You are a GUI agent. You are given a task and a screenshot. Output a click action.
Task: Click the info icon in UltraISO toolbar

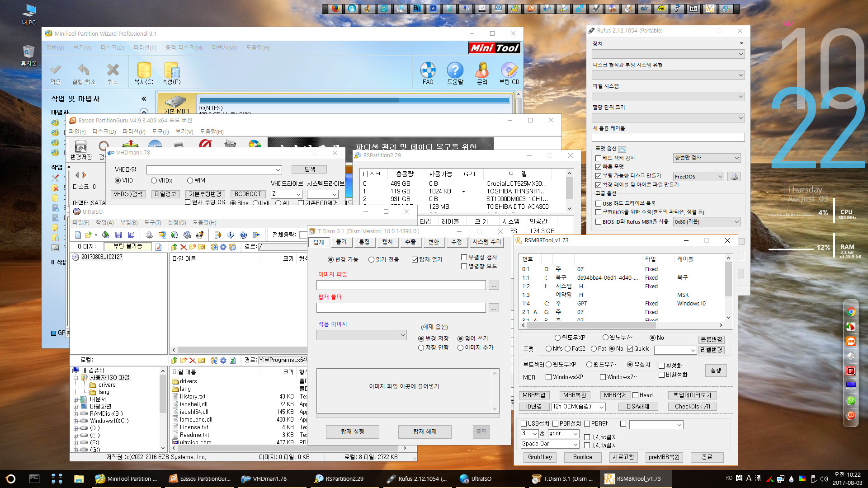pos(231,235)
